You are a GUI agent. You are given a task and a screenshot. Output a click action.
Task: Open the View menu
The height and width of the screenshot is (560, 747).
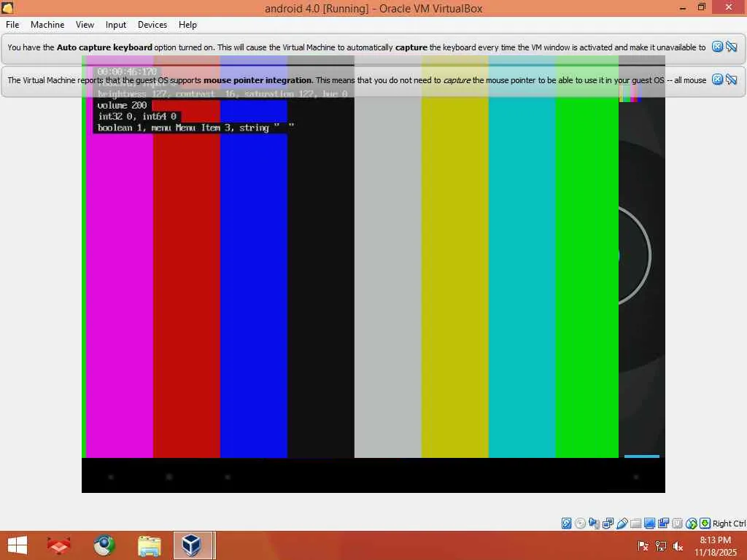[85, 25]
